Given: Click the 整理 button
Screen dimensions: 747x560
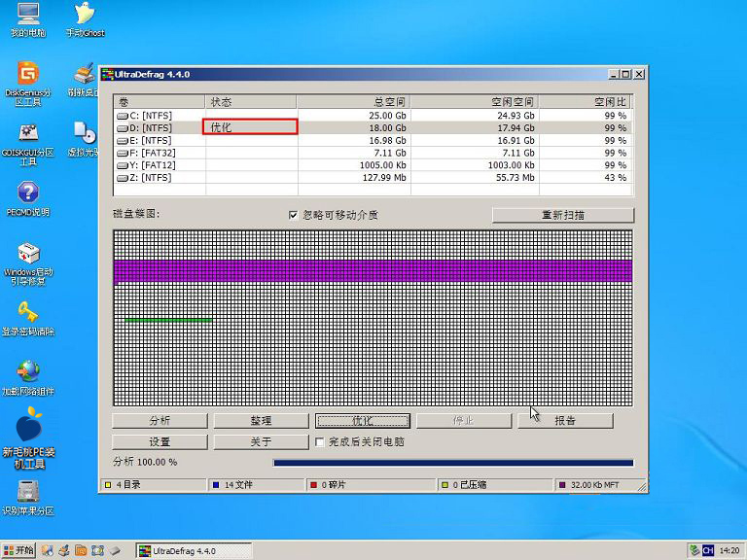Looking at the screenshot, I should click(x=261, y=421).
